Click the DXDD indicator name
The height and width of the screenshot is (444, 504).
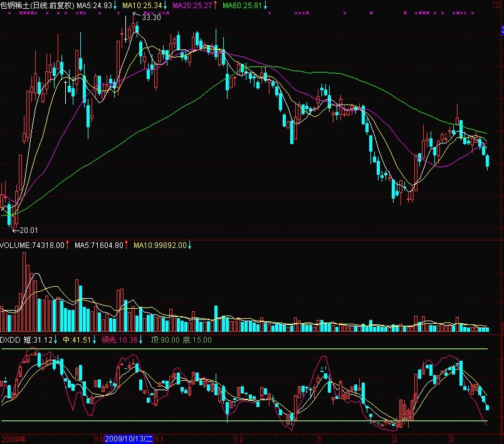(10, 339)
